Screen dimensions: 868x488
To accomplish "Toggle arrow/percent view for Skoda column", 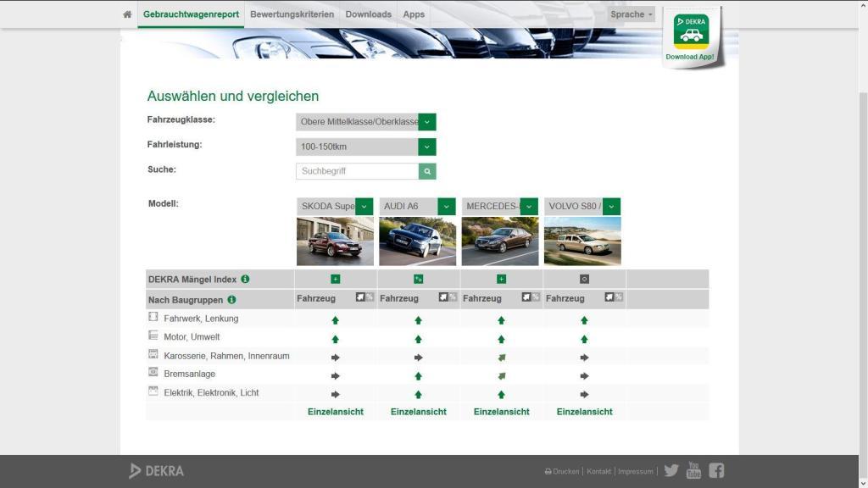I will point(364,297).
